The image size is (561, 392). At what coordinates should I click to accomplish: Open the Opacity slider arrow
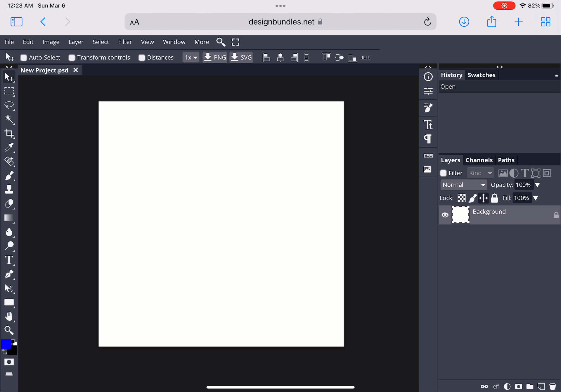[537, 185]
